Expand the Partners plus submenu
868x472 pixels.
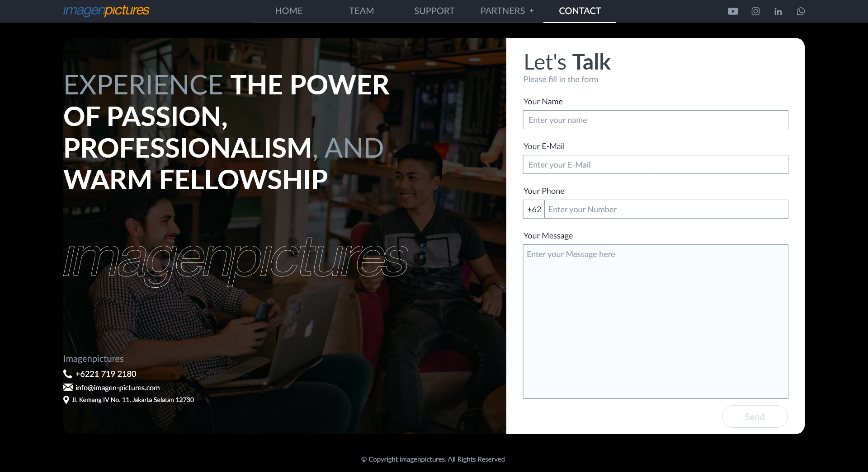(532, 11)
